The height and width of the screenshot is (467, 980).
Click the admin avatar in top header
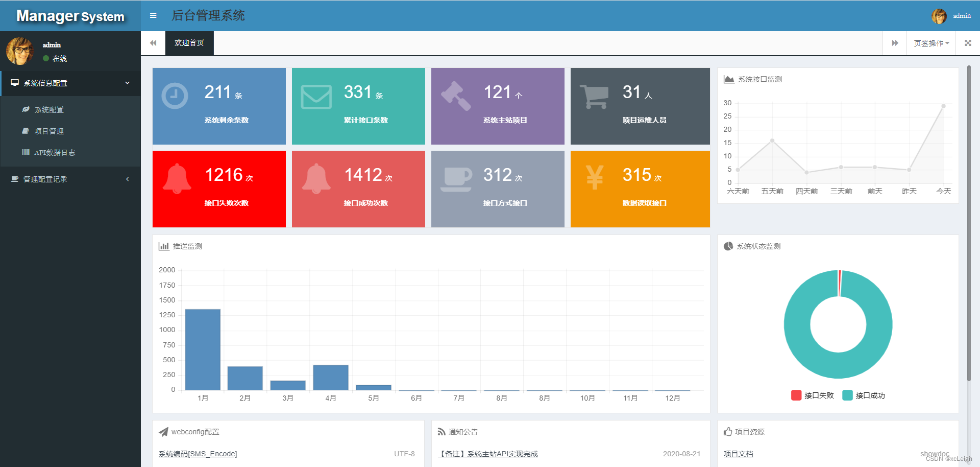[x=939, y=16]
